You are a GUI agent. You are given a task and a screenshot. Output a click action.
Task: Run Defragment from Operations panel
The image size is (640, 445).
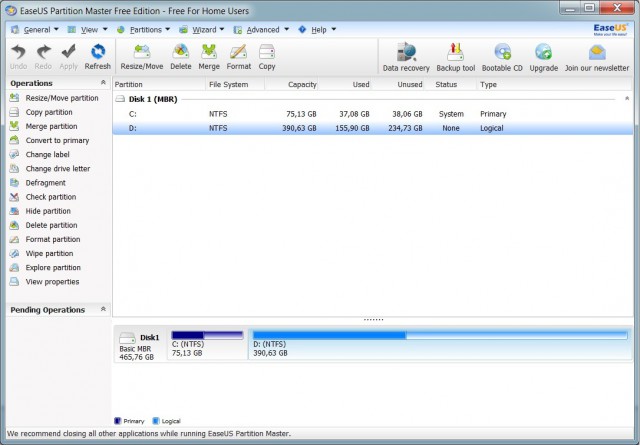[x=38, y=183]
